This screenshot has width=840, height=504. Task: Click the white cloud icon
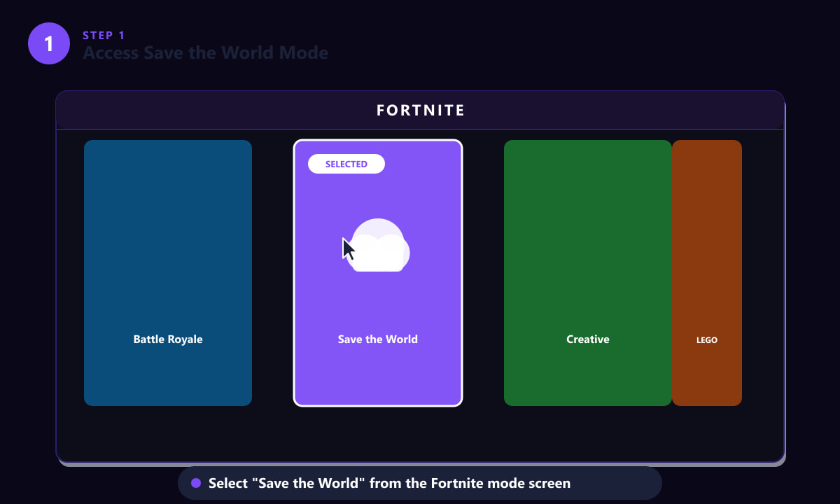(378, 245)
